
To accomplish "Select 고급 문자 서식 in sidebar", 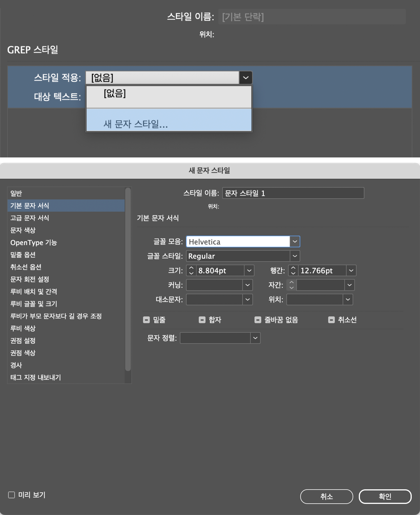I will [x=29, y=218].
